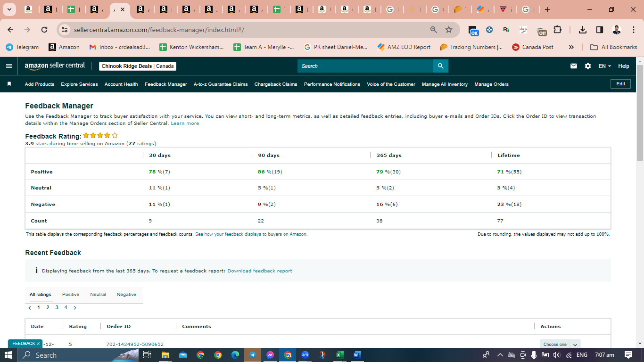Click Download feedback report link

[x=260, y=271]
